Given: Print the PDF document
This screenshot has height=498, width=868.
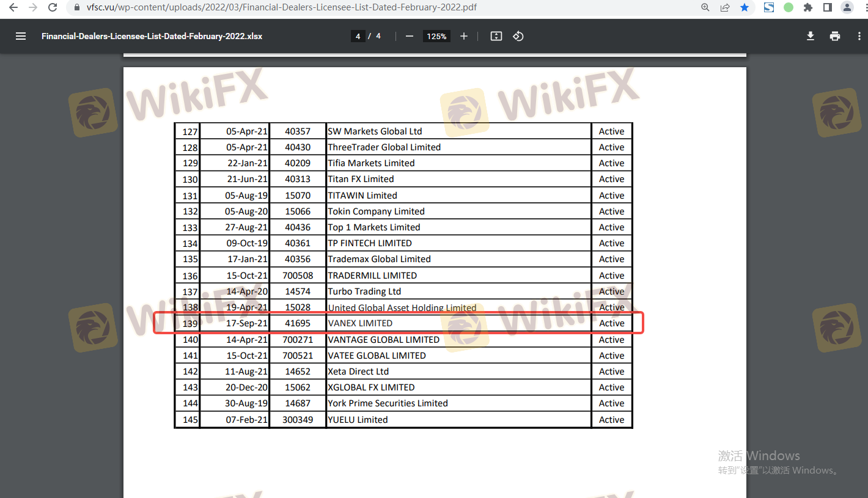Looking at the screenshot, I should tap(835, 36).
